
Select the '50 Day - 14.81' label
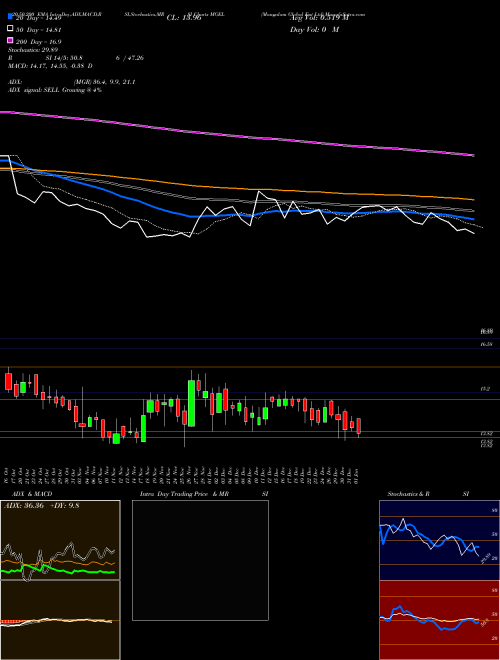[x=38, y=29]
